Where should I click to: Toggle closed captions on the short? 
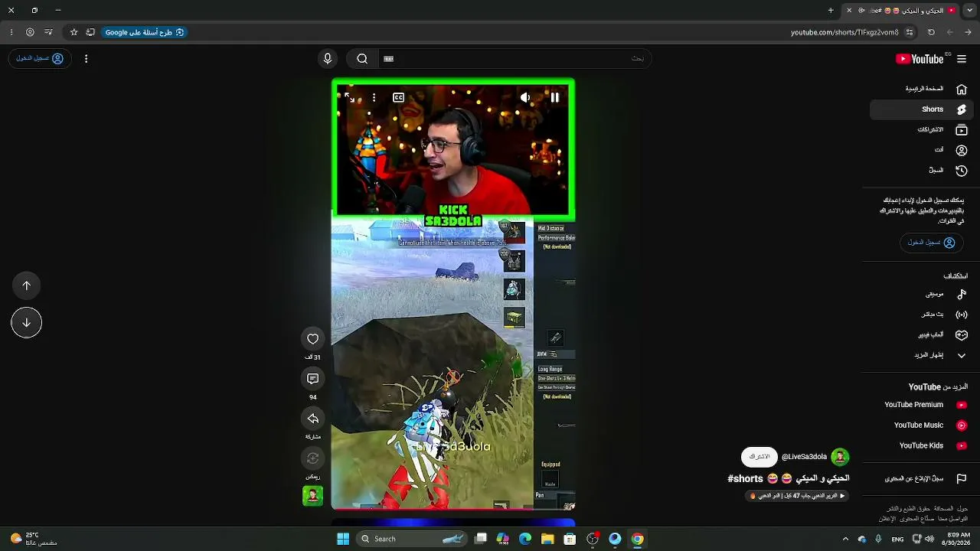[x=398, y=97]
